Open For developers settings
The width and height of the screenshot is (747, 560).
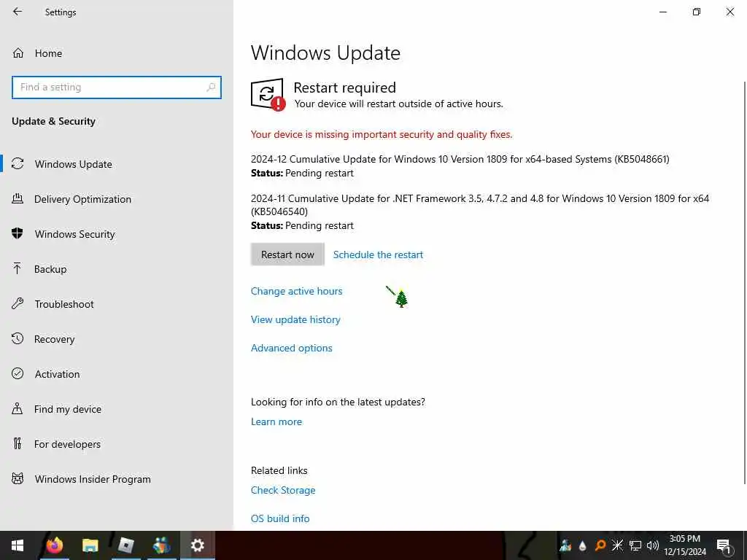[x=67, y=444]
